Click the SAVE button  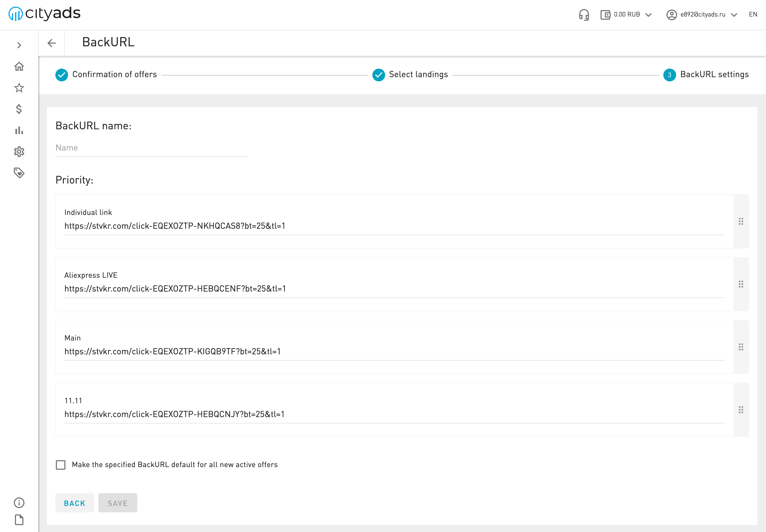(x=118, y=503)
